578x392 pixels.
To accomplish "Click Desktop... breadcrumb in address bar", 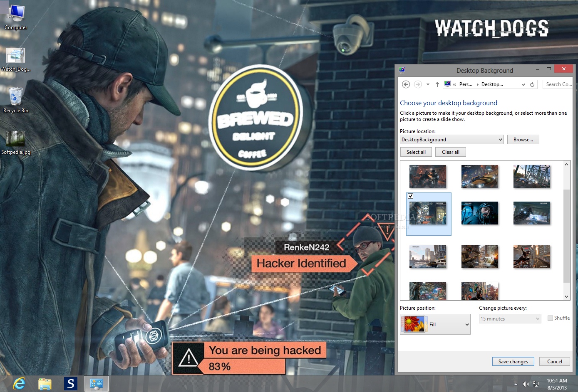I will coord(492,84).
